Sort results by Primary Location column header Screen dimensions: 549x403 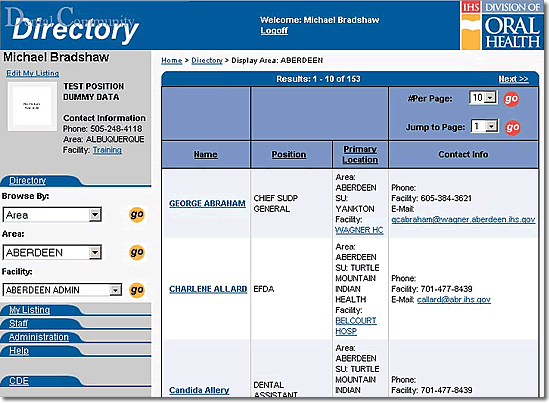coord(360,154)
